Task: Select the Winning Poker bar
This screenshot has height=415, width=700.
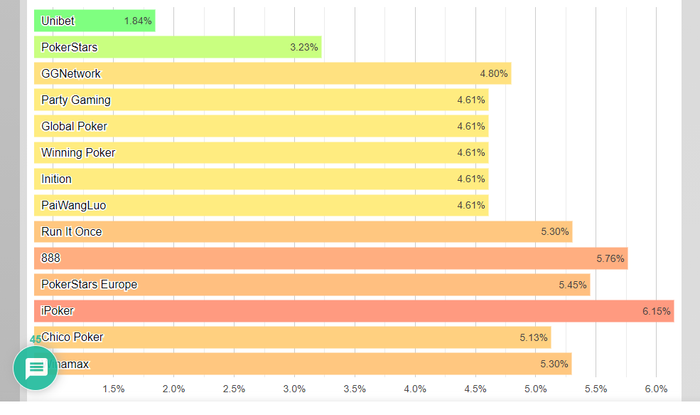Action: coord(260,153)
